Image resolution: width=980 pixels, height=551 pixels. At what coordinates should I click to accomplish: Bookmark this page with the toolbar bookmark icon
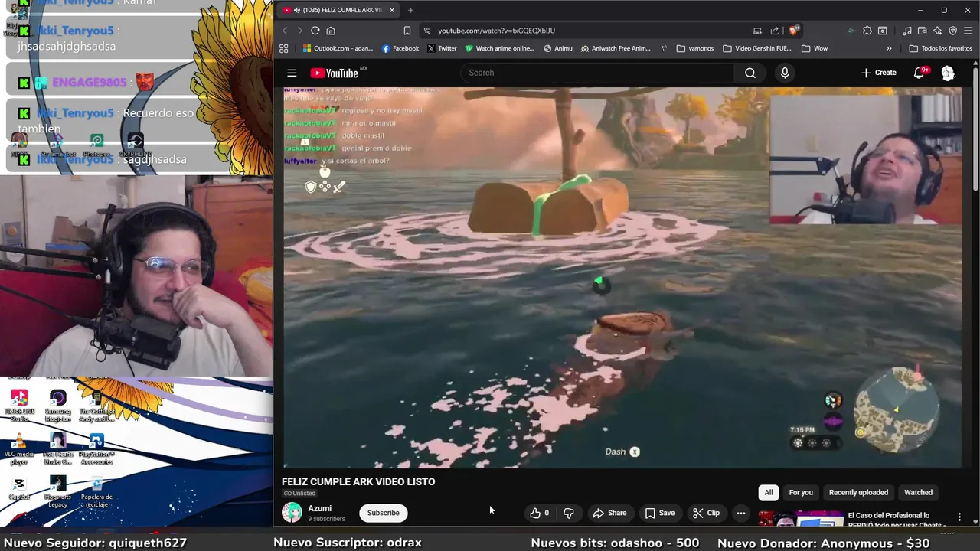[x=407, y=31]
